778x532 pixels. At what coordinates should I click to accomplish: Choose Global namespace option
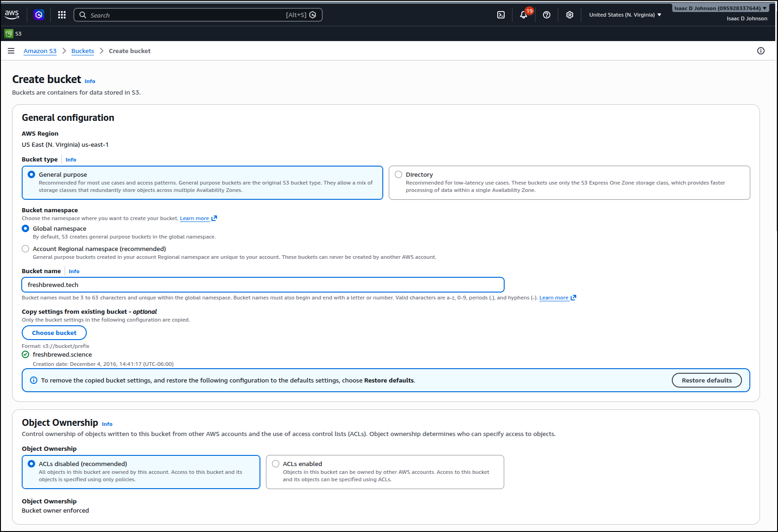coord(25,228)
